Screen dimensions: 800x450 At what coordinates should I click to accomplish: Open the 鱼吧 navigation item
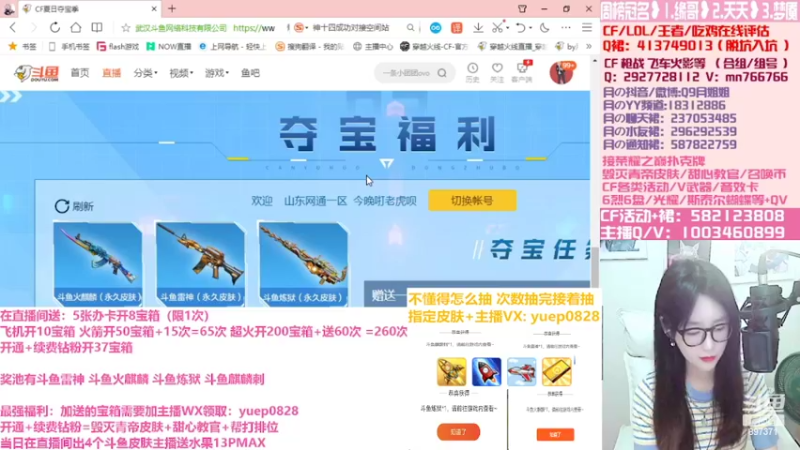251,73
